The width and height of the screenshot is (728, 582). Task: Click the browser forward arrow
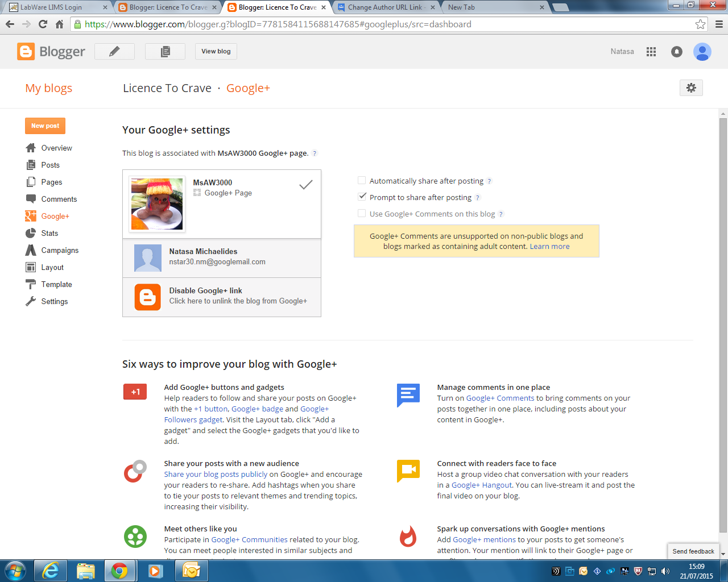point(26,24)
